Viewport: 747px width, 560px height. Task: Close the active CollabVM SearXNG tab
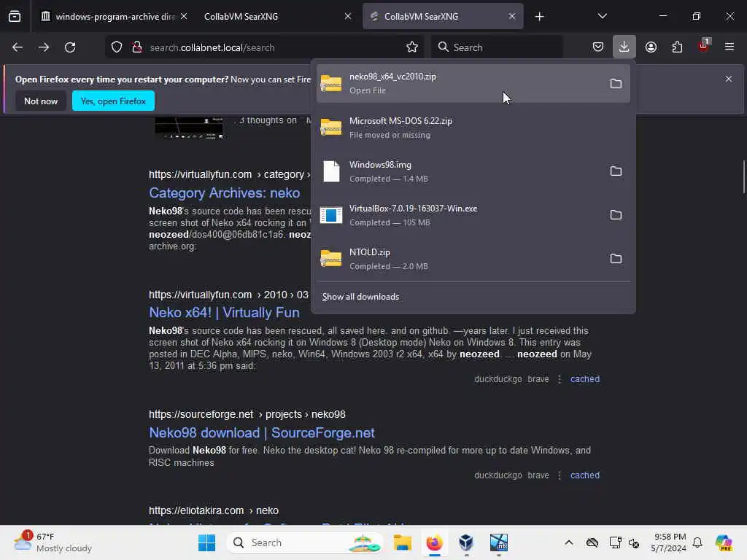point(511,17)
